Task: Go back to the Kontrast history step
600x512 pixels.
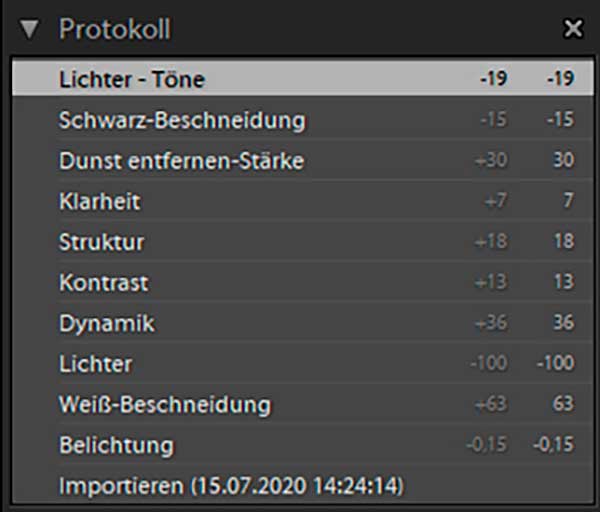Action: coord(103,283)
